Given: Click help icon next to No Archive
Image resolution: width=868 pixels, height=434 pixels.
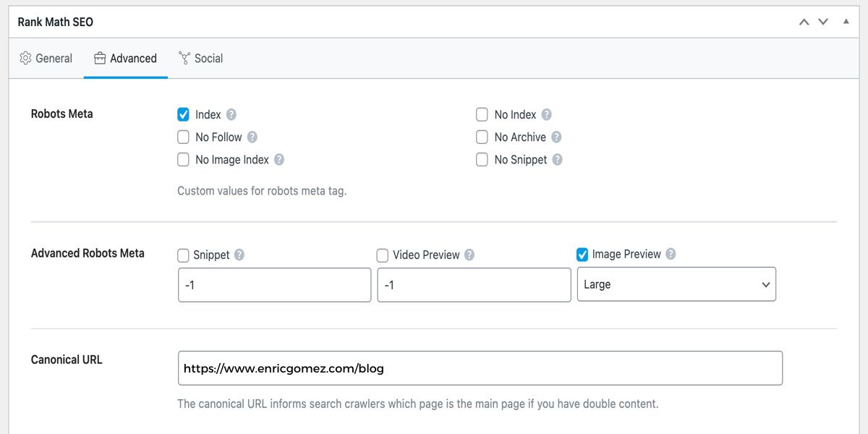Looking at the screenshot, I should point(556,137).
